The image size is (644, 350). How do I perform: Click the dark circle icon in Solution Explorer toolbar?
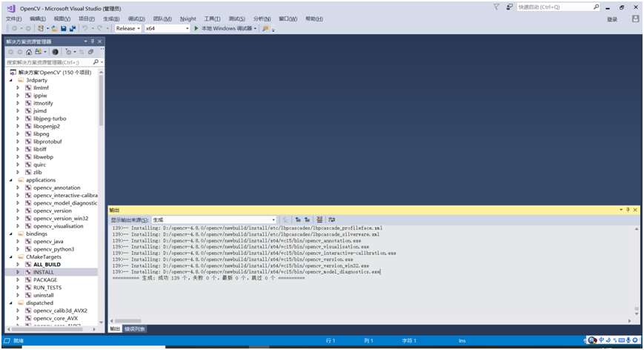coord(55,52)
